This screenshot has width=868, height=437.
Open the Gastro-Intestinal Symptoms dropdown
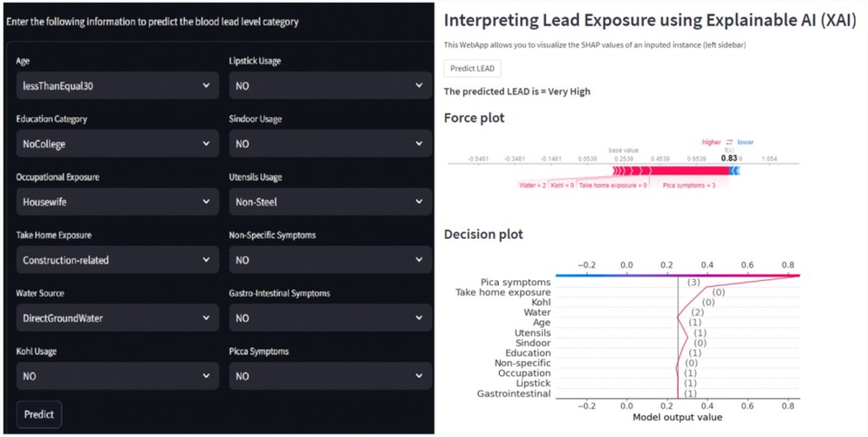point(331,318)
